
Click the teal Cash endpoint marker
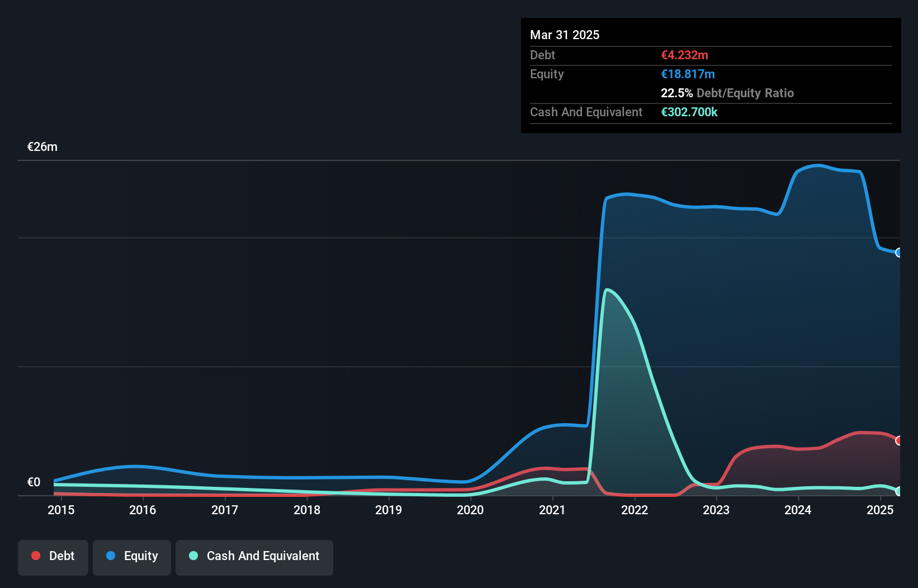pyautogui.click(x=899, y=491)
